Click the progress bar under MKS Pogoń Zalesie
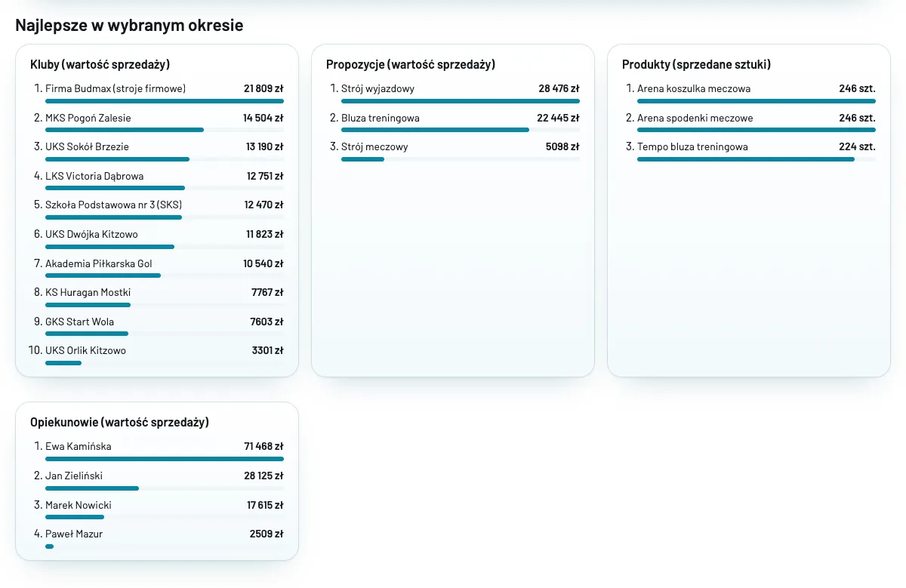The width and height of the screenshot is (906, 588). click(x=165, y=130)
